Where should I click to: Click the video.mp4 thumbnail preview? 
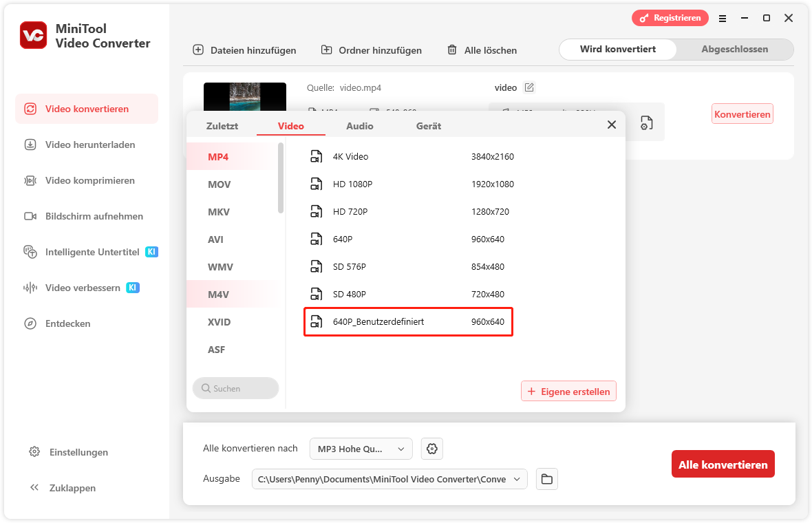click(244, 97)
